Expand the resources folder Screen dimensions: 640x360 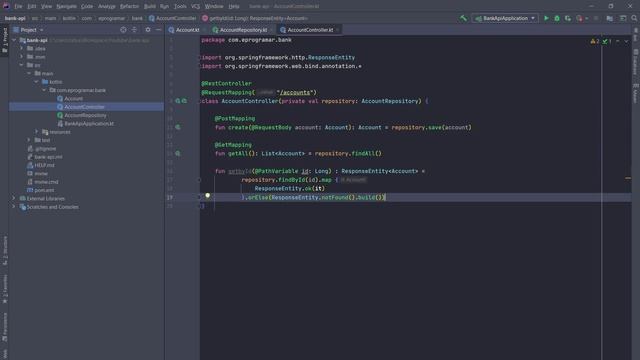[x=37, y=132]
